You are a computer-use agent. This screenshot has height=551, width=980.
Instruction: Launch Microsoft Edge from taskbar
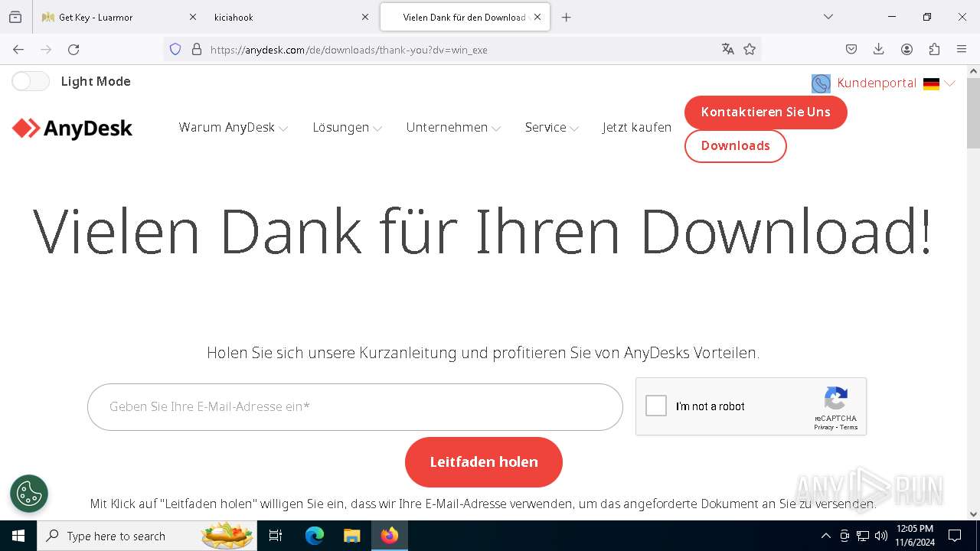[x=315, y=536]
